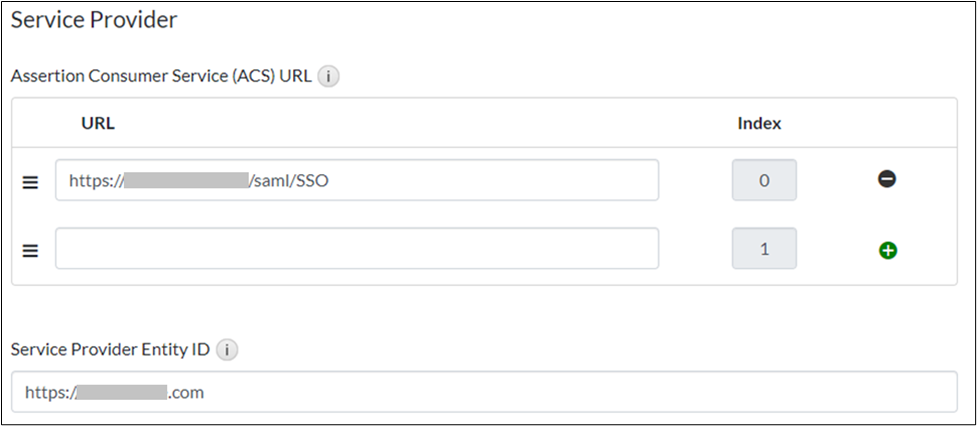
Task: Click the Service Provider section heading
Action: coord(94,19)
